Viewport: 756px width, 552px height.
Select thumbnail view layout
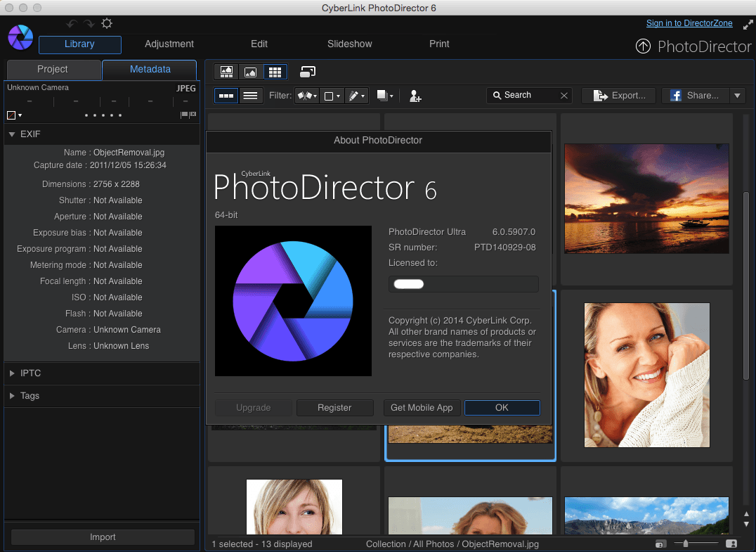pyautogui.click(x=226, y=96)
